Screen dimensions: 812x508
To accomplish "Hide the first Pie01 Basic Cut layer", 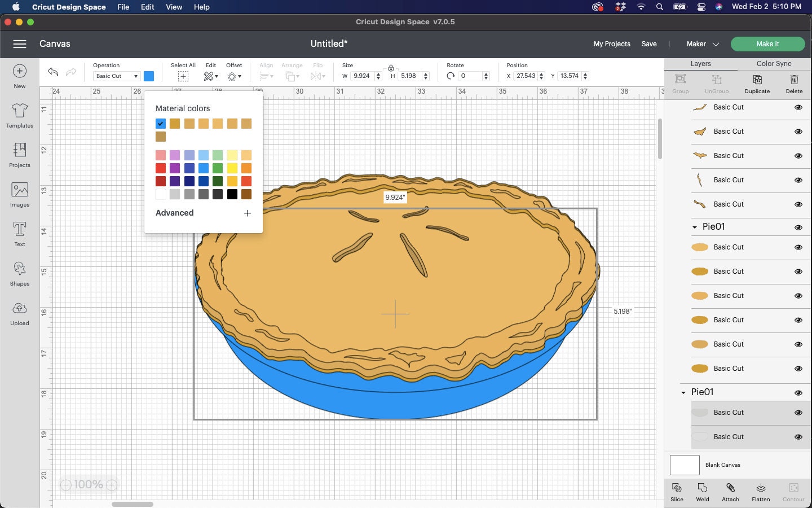I will point(799,247).
